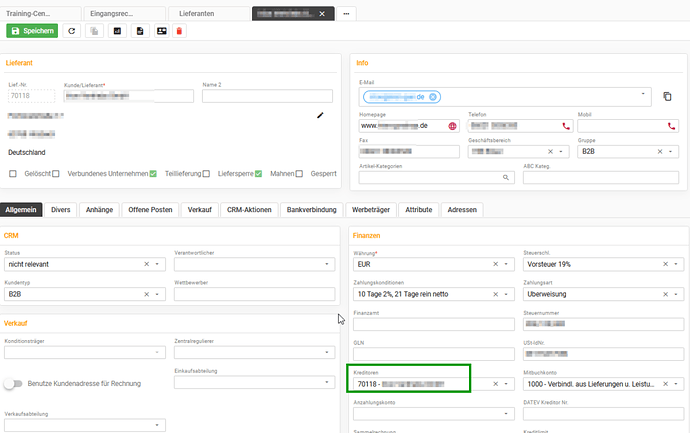
Task: Click the greyed-out duplicate record icon
Action: tap(94, 31)
